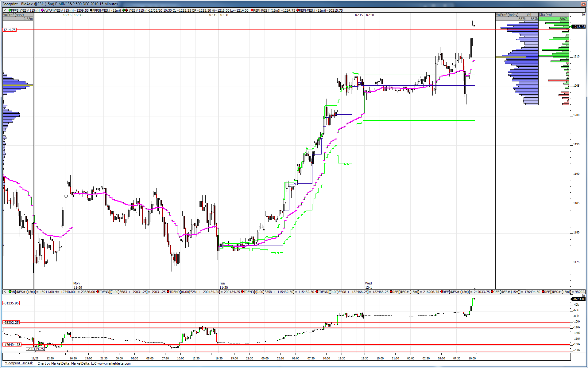
Task: Click red dot of the last REF=-98202
Action: click(544, 292)
